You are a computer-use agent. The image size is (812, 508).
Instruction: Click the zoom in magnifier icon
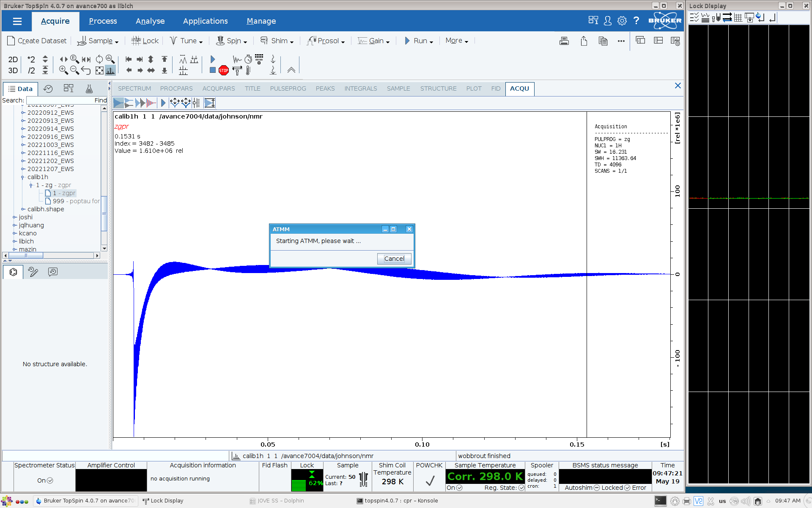click(x=63, y=70)
